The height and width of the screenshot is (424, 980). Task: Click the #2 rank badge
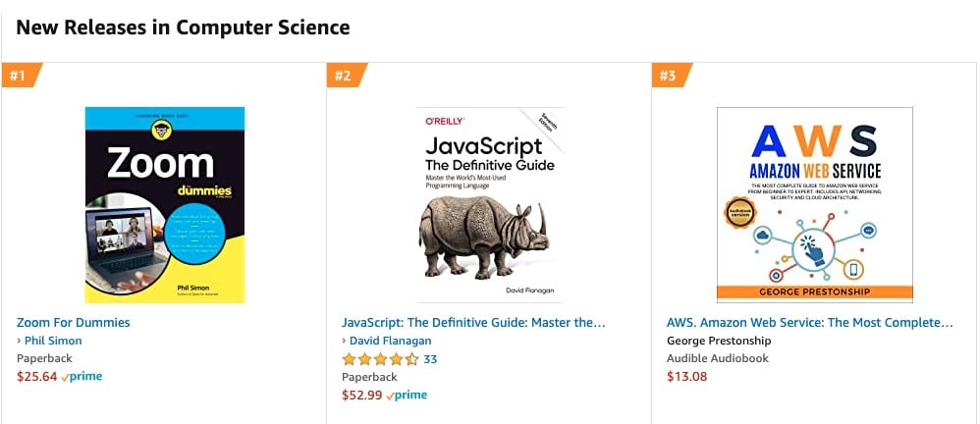pyautogui.click(x=344, y=76)
